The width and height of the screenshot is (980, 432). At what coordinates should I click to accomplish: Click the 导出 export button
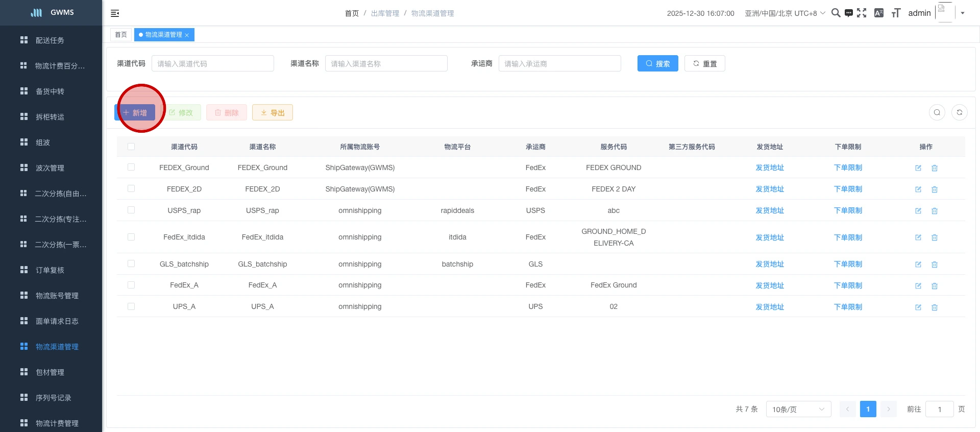tap(272, 112)
